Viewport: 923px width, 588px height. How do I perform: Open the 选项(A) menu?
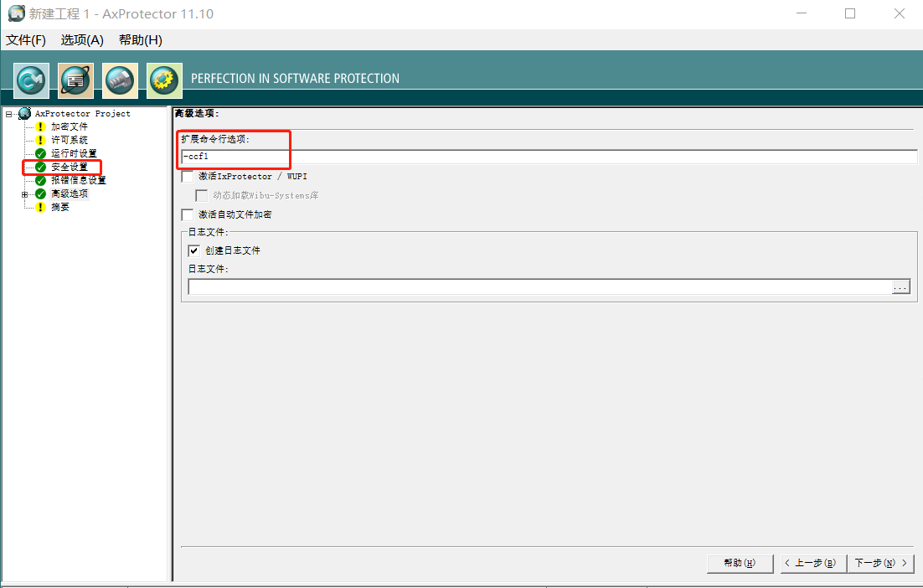(82, 40)
